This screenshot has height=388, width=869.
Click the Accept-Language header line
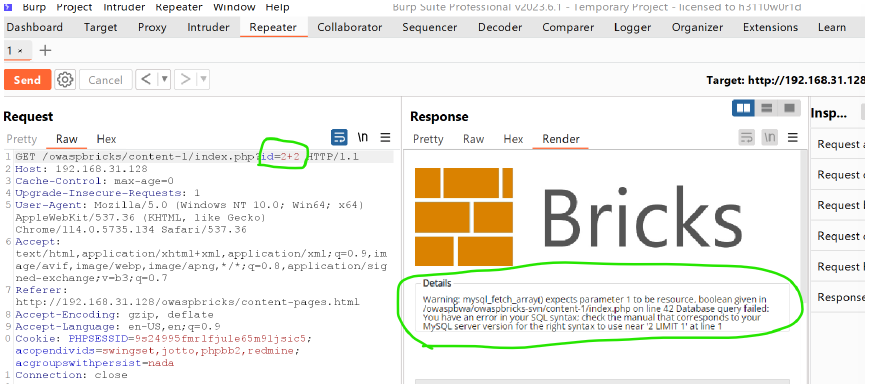pos(117,326)
